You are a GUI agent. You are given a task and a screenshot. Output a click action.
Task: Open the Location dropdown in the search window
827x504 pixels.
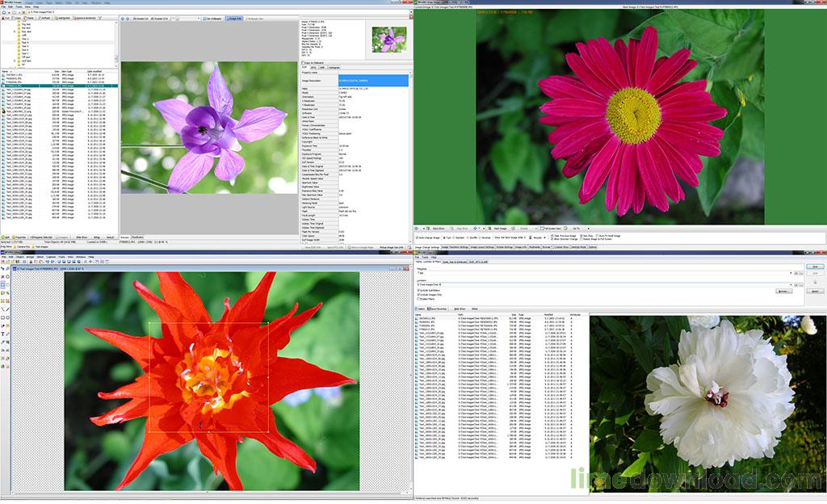791,284
